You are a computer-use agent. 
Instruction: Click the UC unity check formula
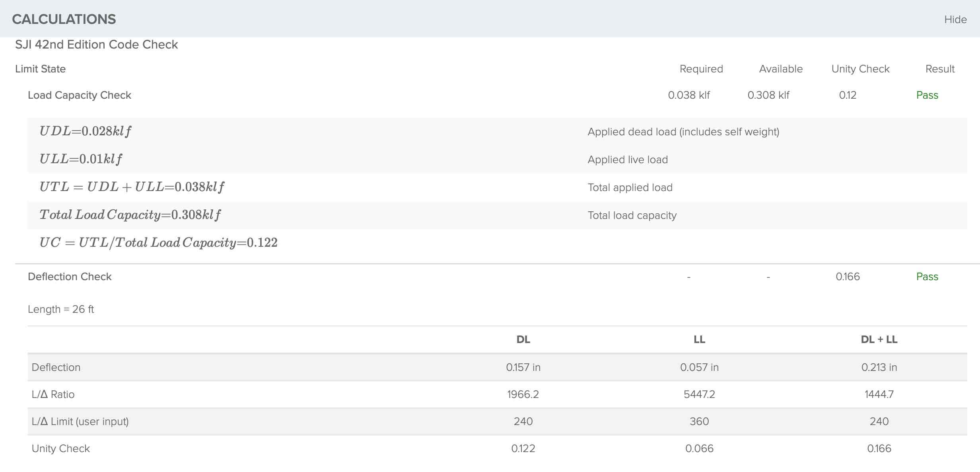pos(158,243)
